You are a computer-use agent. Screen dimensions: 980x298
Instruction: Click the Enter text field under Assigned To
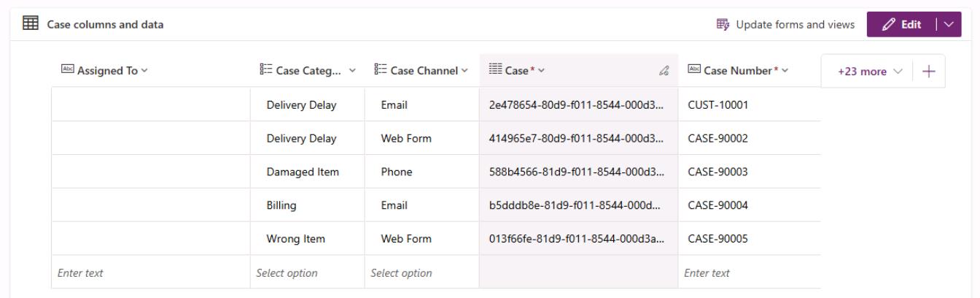click(151, 273)
